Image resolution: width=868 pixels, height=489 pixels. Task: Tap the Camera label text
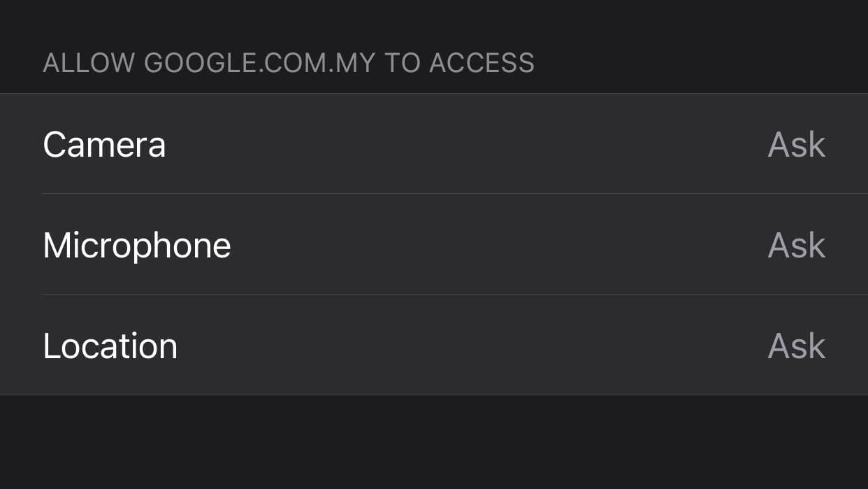click(104, 145)
